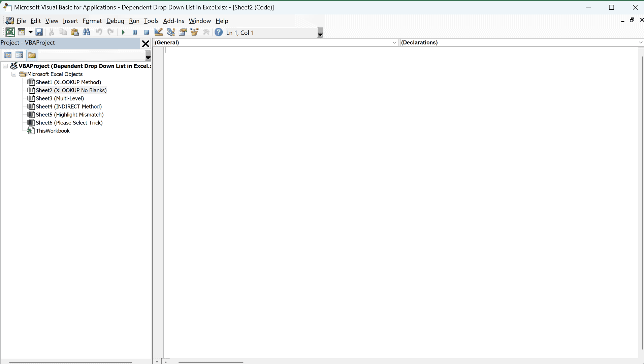
Task: Open the View menu
Action: coord(52,21)
